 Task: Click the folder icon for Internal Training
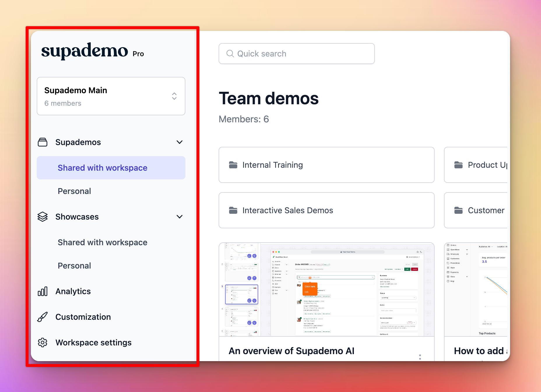pyautogui.click(x=233, y=165)
